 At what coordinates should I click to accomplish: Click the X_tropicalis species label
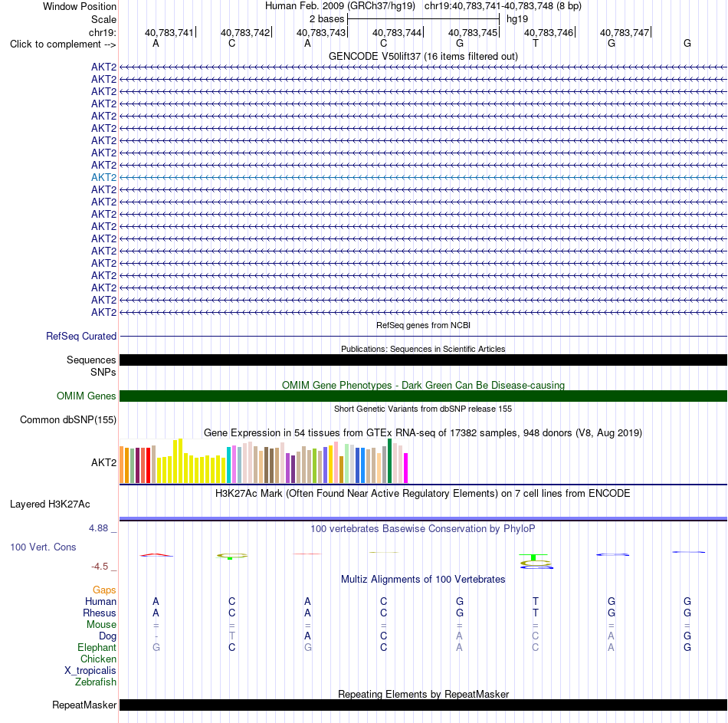(90, 671)
